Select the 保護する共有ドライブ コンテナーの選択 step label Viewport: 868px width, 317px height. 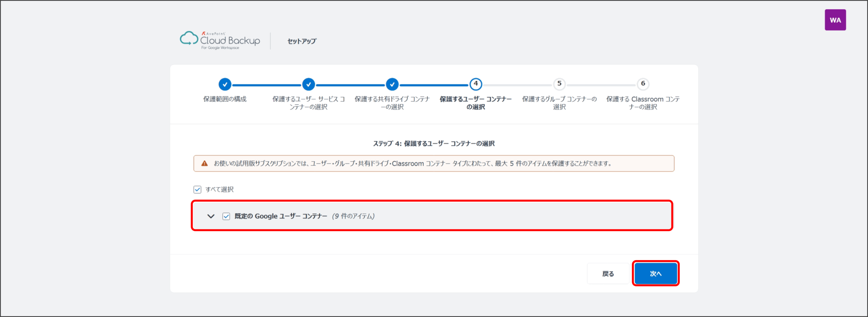click(x=392, y=103)
